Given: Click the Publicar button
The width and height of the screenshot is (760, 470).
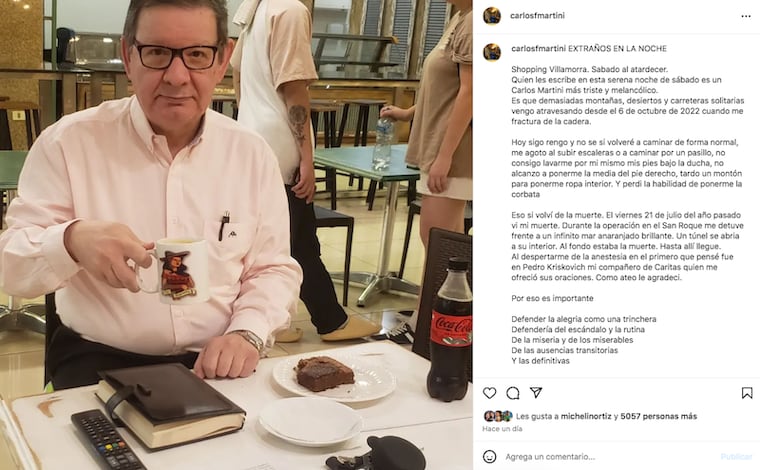Looking at the screenshot, I should (x=736, y=457).
